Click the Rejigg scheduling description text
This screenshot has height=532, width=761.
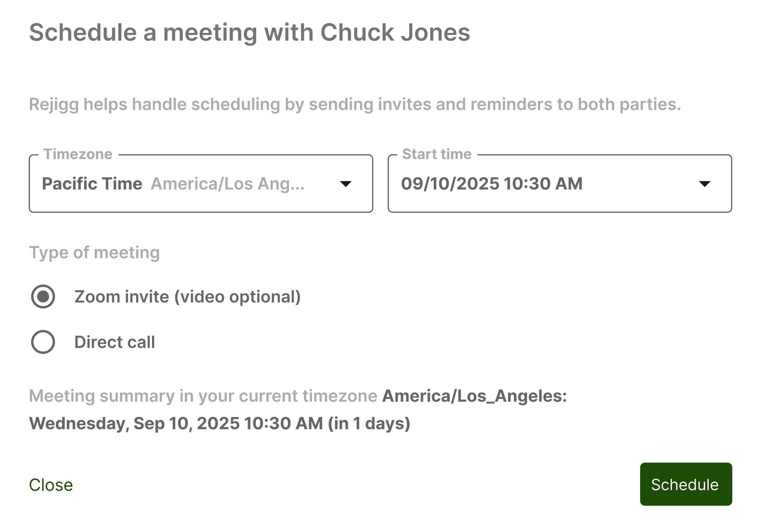[x=355, y=104]
